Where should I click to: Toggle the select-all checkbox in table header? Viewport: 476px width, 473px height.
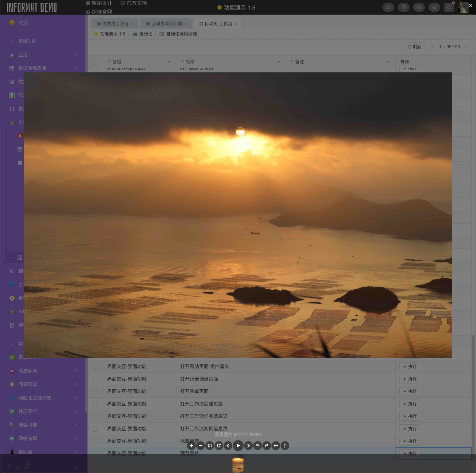(95, 62)
